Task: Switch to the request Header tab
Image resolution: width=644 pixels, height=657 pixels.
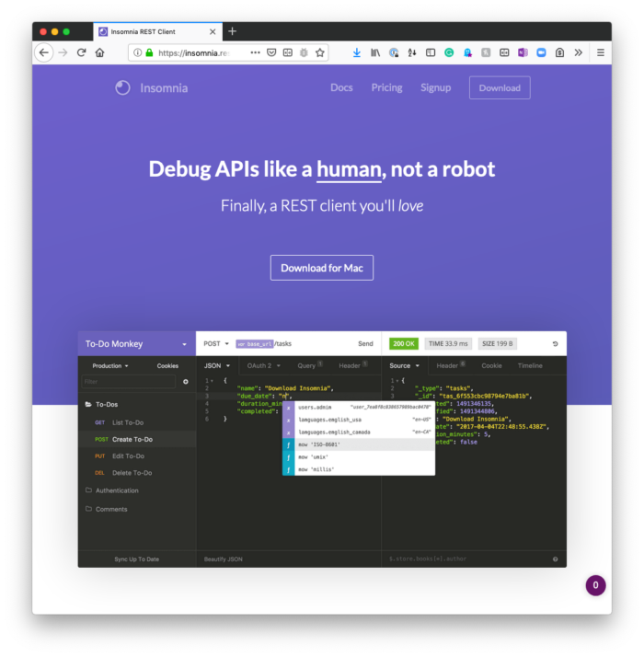Action: pos(352,366)
